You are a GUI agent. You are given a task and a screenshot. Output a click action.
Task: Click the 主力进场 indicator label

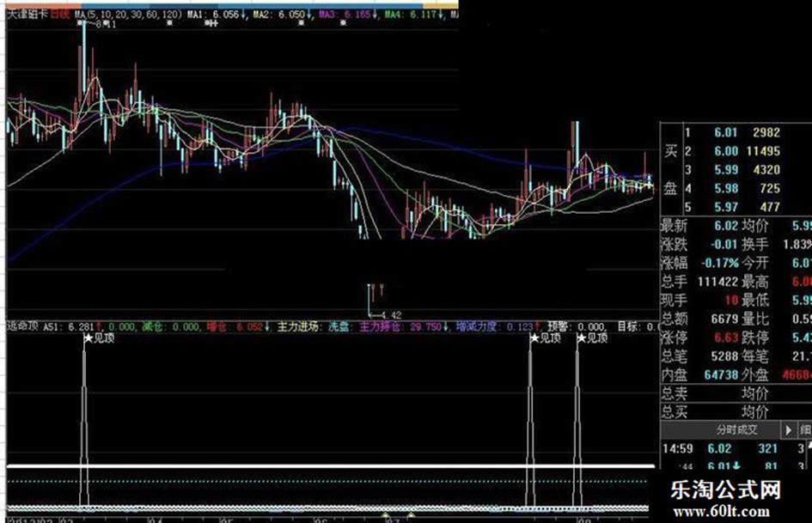[298, 327]
